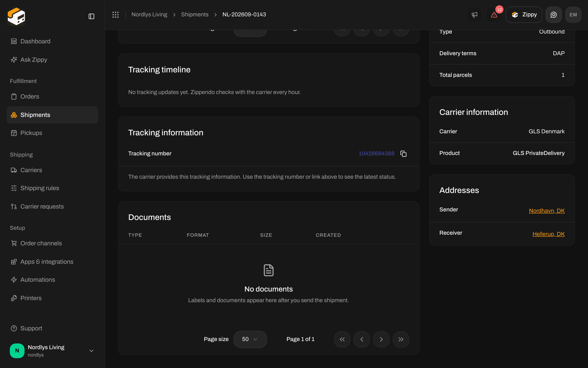
Task: Open Pickups page
Action: 52,133
